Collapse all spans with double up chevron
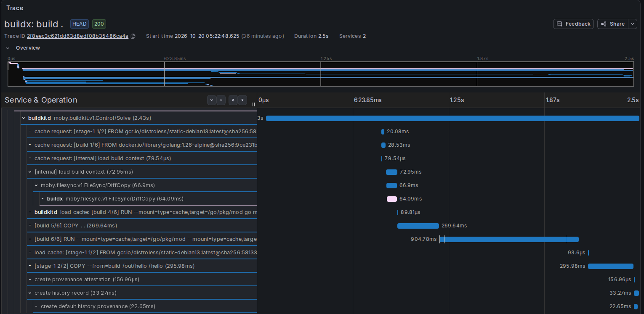This screenshot has width=644, height=314. (242, 100)
